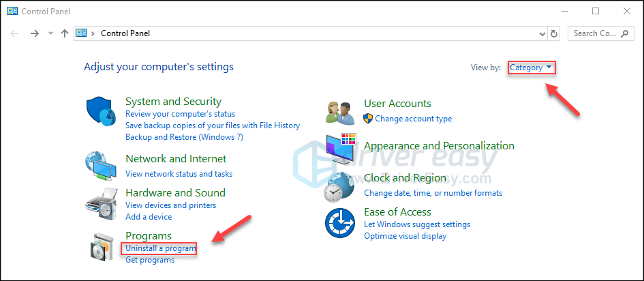This screenshot has height=281, width=644.
Task: Select Backup and Restore (Windows 7)
Action: click(x=184, y=137)
